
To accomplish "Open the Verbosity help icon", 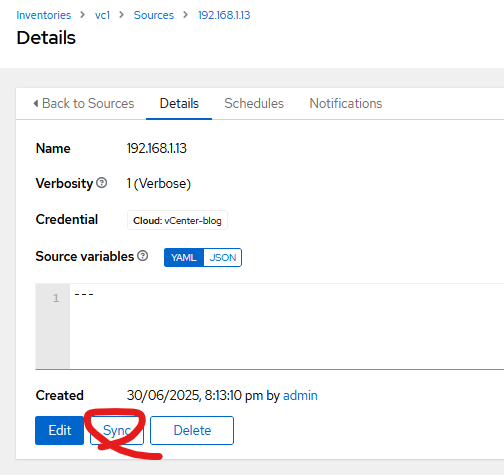I will tap(102, 183).
